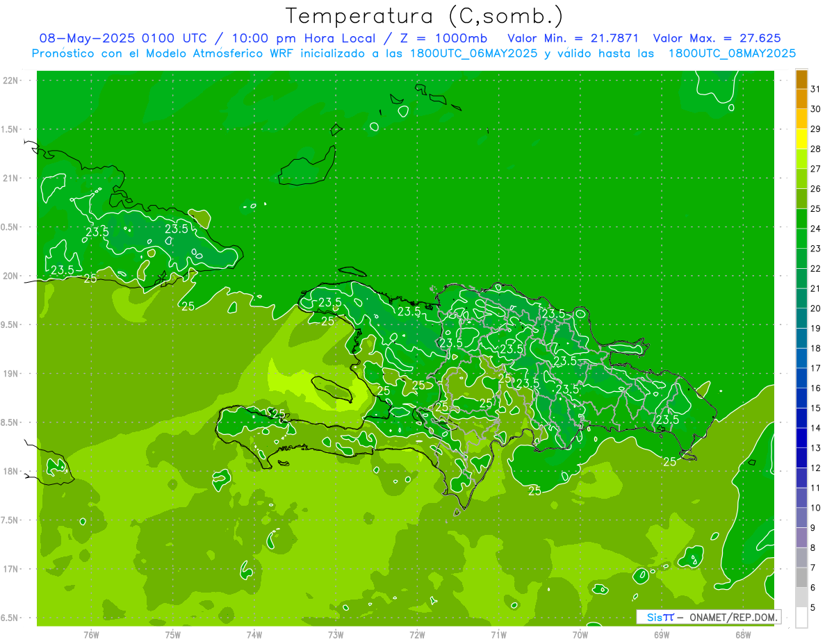Pick the dark orange legend band above 31
834x644 pixels.
[801, 79]
